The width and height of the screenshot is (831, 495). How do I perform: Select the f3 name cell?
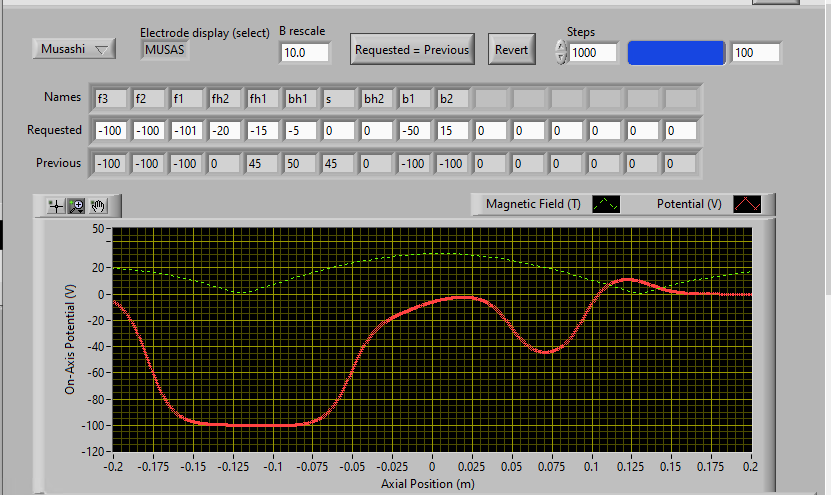[x=111, y=99]
